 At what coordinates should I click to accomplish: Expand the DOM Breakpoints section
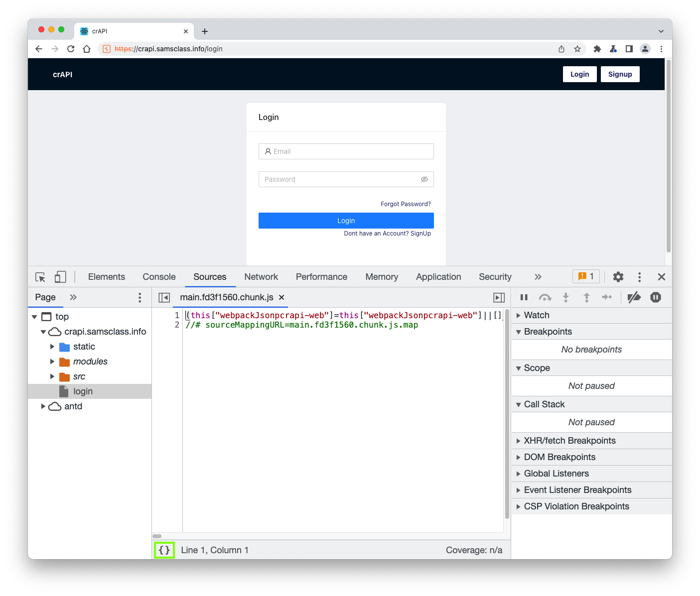pyautogui.click(x=592, y=457)
